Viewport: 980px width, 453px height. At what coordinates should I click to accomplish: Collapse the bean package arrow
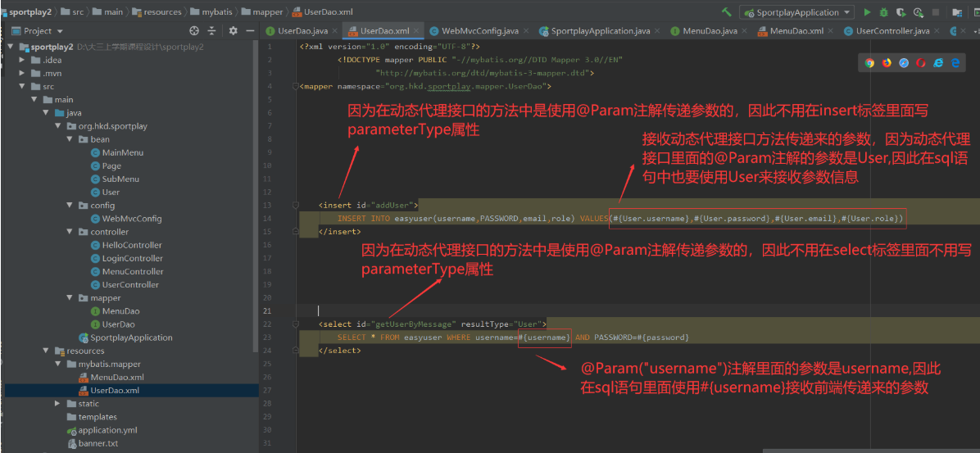tap(70, 139)
